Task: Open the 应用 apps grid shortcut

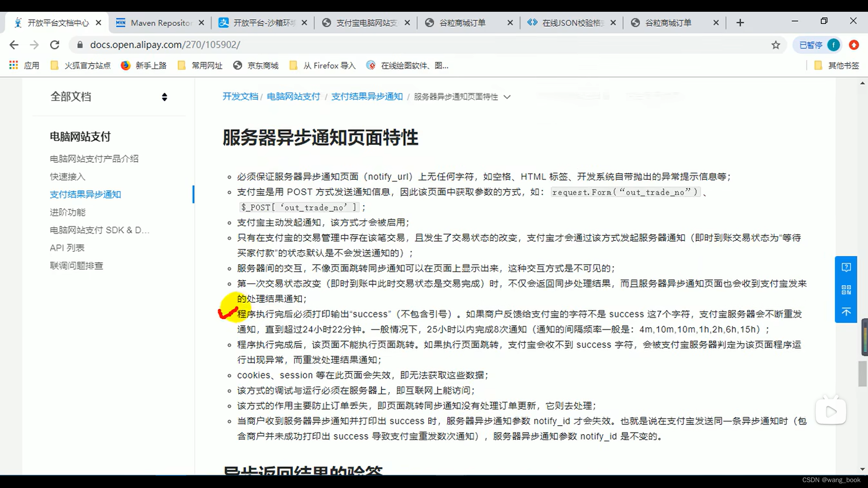Action: tap(24, 66)
